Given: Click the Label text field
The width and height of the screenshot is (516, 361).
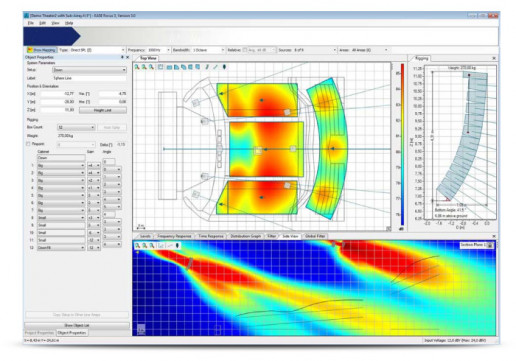Looking at the screenshot, I should click(89, 78).
